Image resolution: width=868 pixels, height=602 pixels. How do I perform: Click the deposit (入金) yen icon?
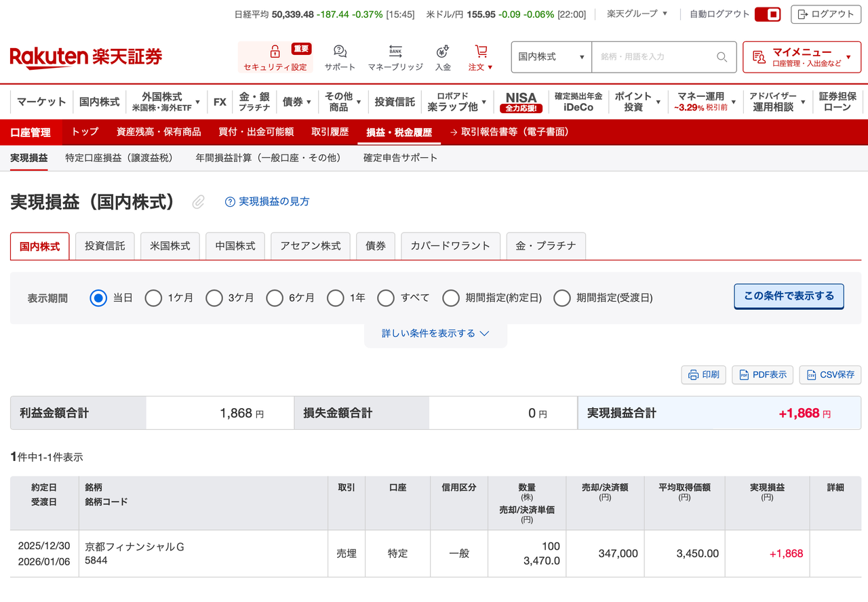(443, 52)
